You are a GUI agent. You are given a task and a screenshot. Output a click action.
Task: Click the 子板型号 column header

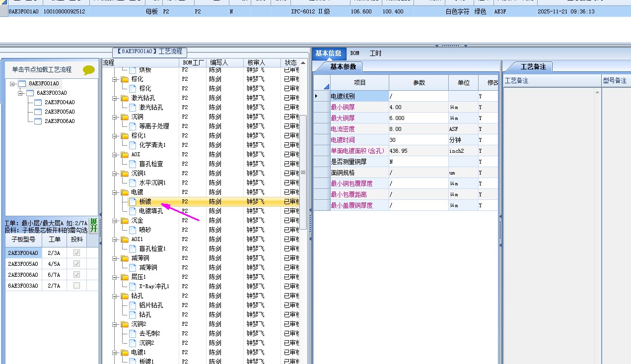(x=23, y=240)
